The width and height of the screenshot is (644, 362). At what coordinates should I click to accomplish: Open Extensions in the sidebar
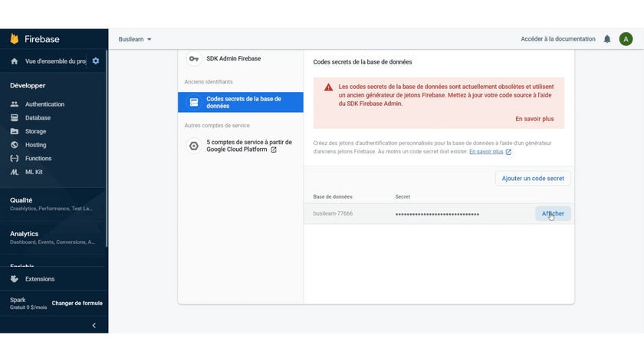coord(40,279)
